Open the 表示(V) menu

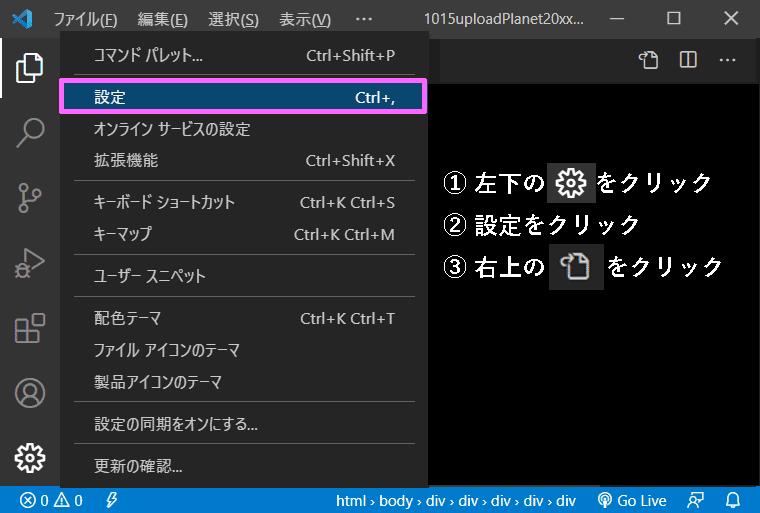tap(305, 19)
